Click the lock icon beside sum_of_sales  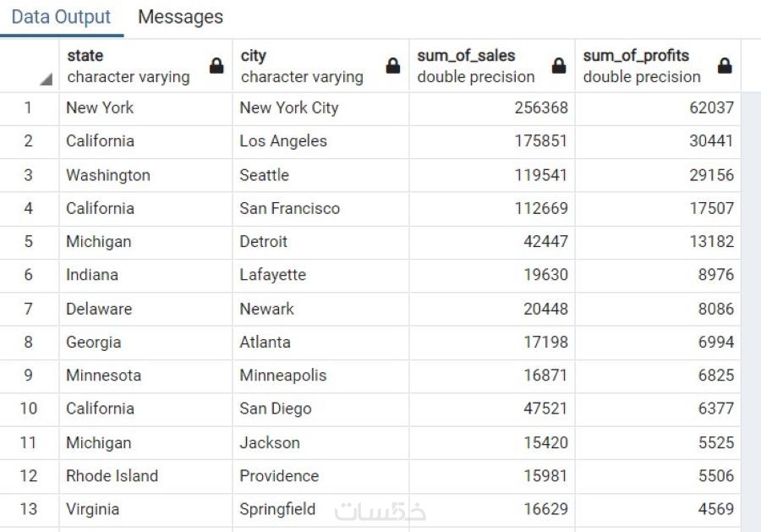coord(559,66)
